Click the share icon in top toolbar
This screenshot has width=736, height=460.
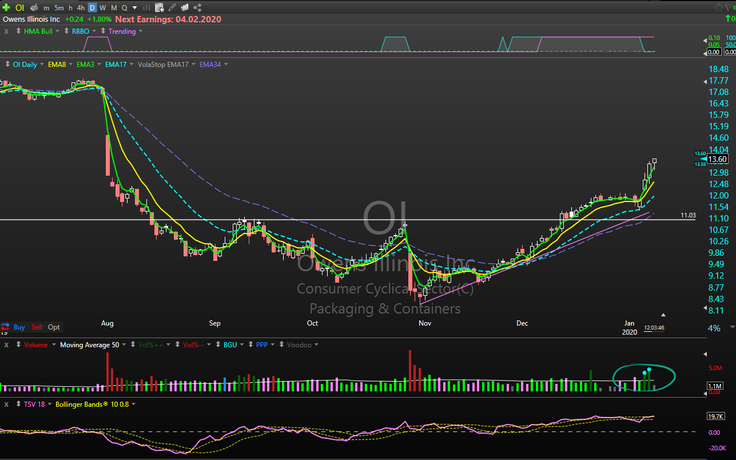click(x=197, y=8)
